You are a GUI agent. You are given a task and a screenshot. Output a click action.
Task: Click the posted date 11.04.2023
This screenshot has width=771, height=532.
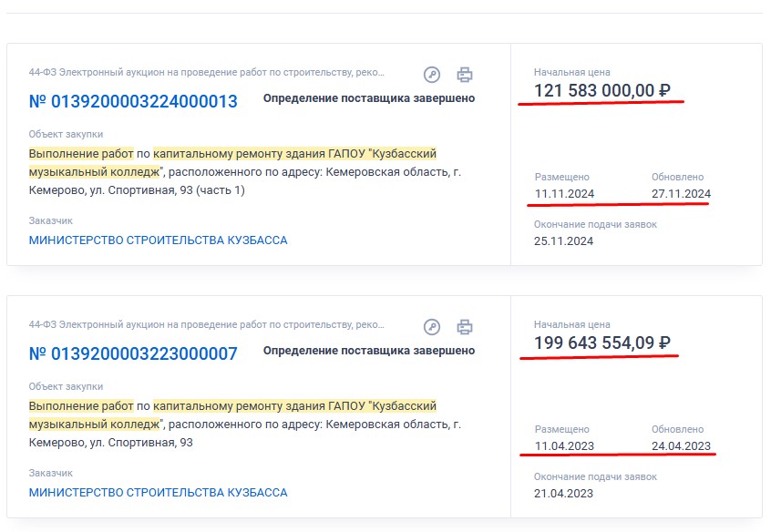tap(564, 445)
